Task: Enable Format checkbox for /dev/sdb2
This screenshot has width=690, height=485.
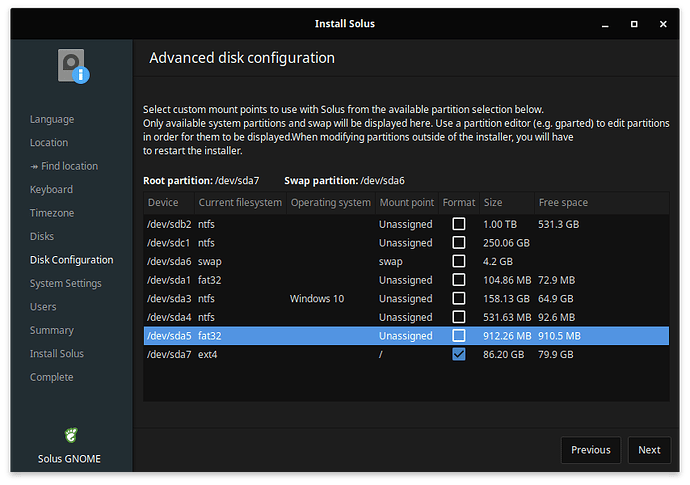Action: 459,224
